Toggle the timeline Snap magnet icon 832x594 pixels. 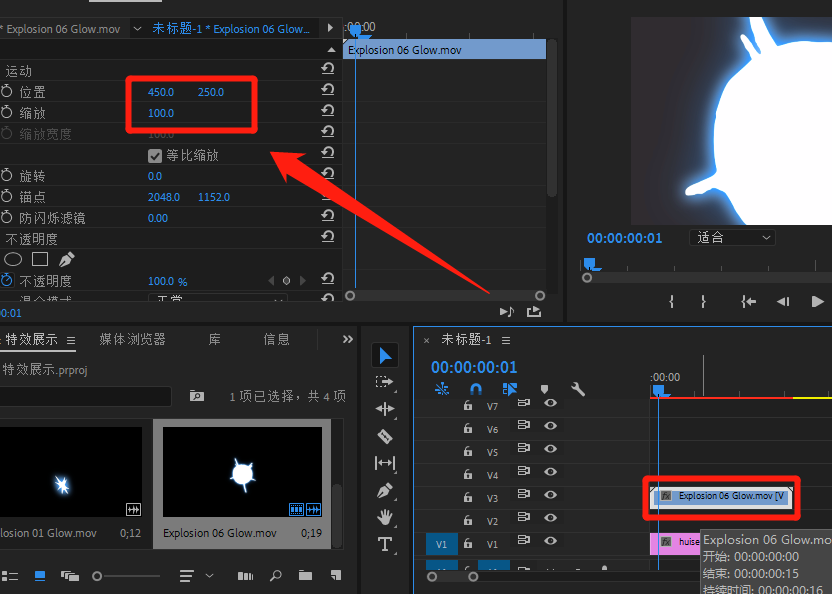[x=476, y=389]
